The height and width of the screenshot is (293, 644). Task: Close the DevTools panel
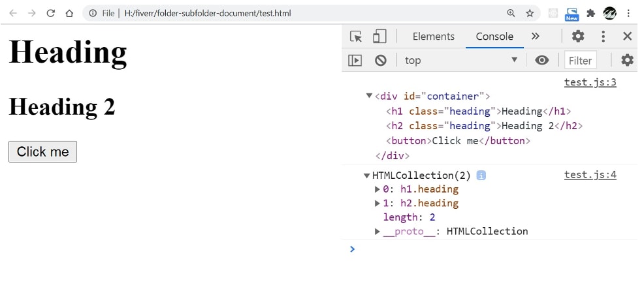627,37
